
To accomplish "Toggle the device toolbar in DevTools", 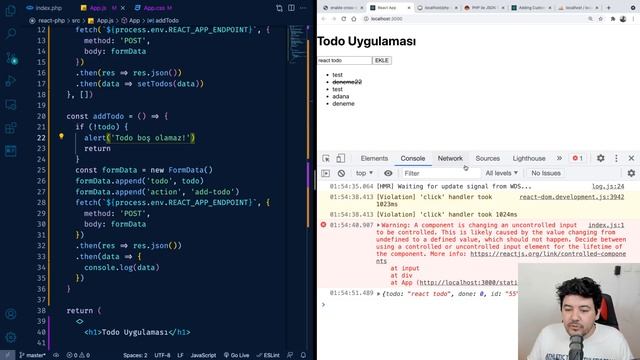I will tap(340, 158).
